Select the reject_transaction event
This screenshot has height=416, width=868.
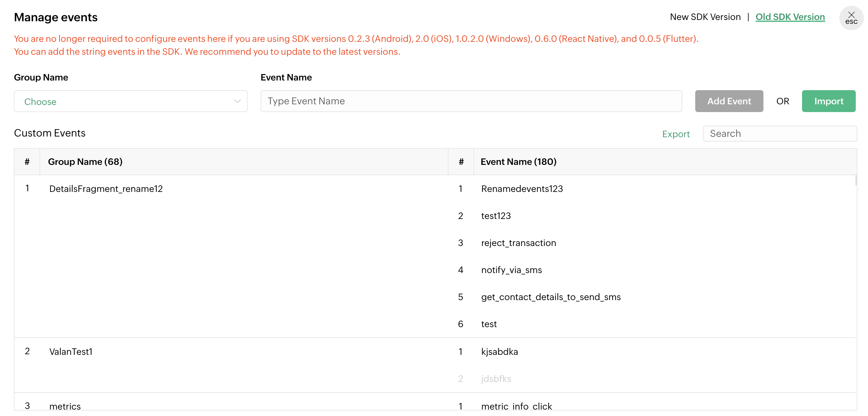518,243
